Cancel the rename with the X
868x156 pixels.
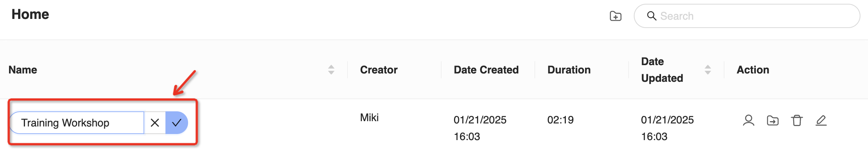pyautogui.click(x=155, y=123)
